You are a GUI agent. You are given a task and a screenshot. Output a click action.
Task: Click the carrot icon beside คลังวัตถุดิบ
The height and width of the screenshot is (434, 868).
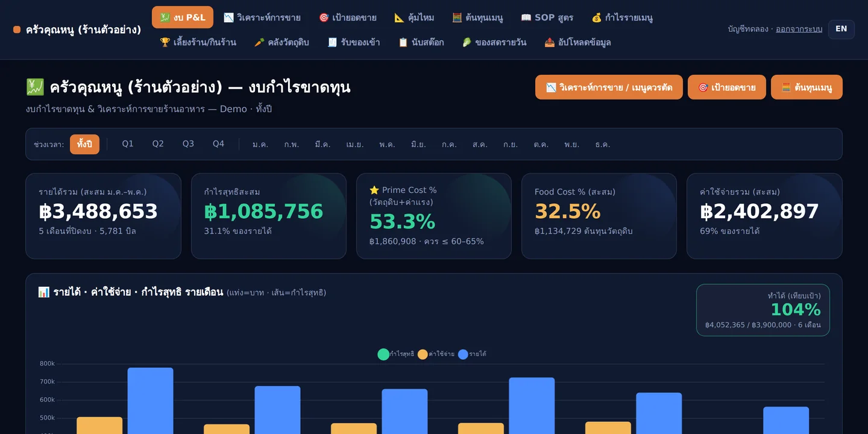pos(259,42)
